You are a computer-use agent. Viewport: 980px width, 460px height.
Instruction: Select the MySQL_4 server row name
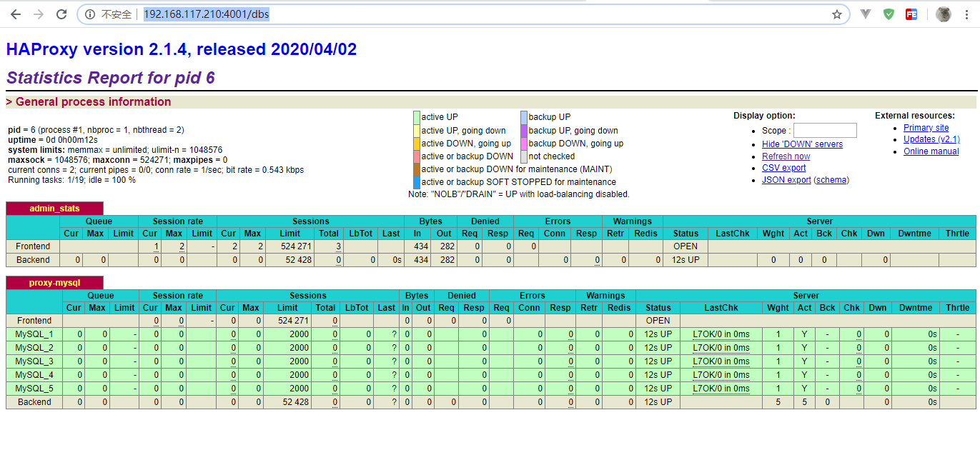[x=34, y=375]
